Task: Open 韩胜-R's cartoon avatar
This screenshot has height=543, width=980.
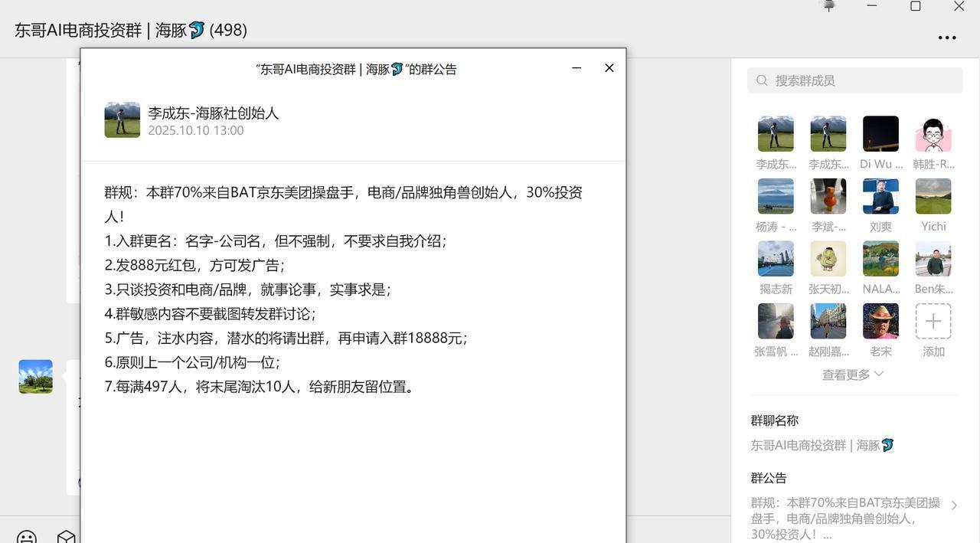Action: pos(933,132)
